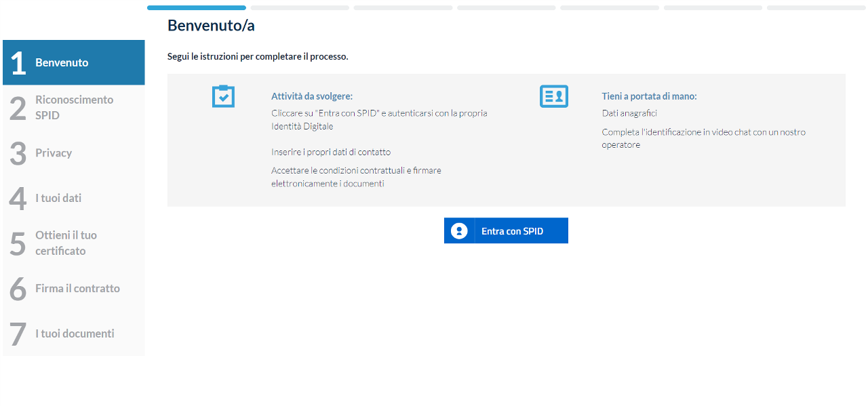Select step 7 I tuoi documenti
868x406 pixels.
click(73, 333)
